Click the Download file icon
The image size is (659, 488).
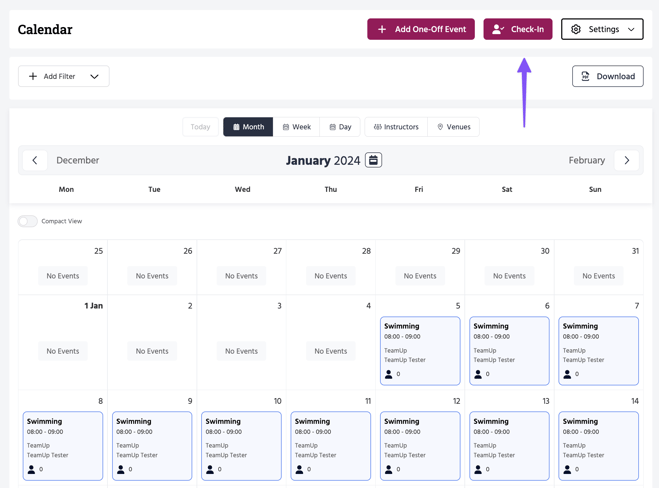coord(585,76)
